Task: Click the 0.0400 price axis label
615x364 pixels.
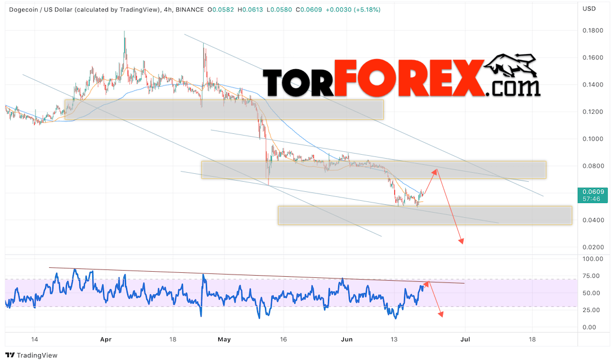Action: [x=592, y=220]
